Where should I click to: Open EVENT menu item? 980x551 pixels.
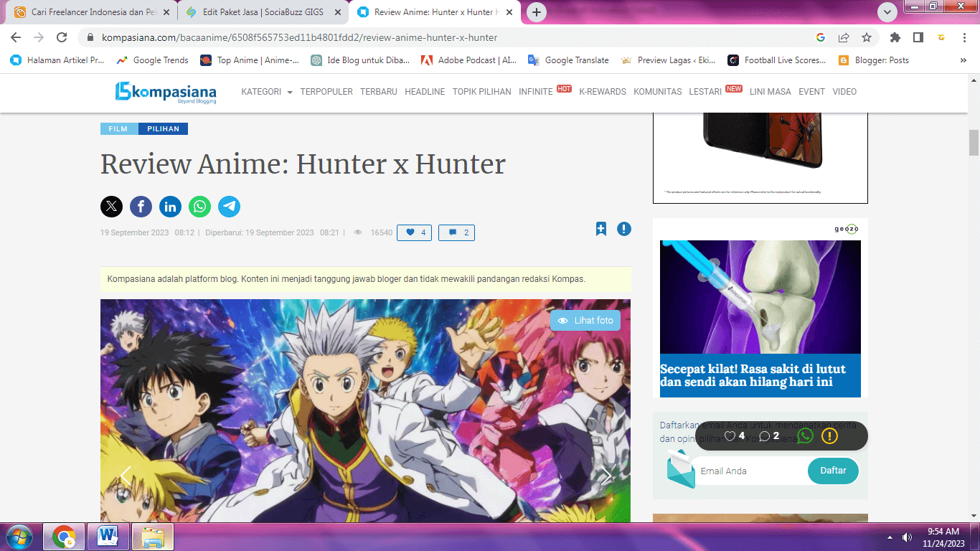tap(812, 92)
